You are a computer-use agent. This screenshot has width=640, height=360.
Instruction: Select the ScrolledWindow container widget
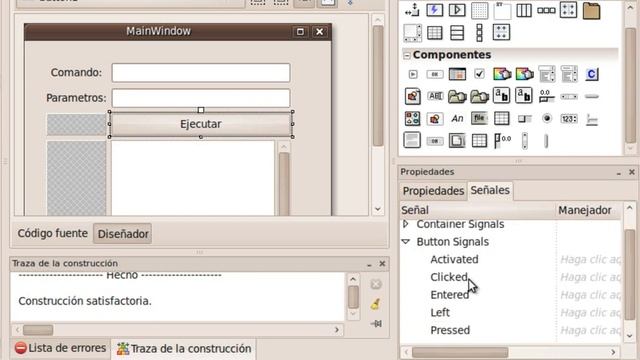412,33
